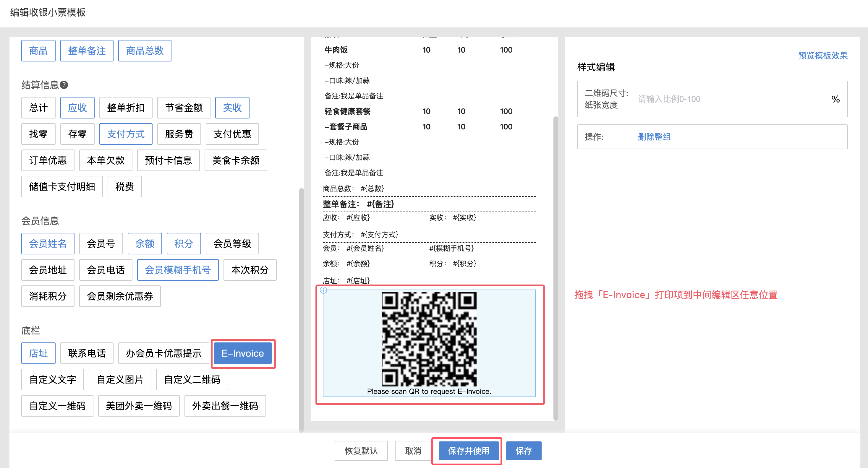Click the 预付卡信息 item button
Image resolution: width=868 pixels, height=468 pixels.
[x=169, y=160]
